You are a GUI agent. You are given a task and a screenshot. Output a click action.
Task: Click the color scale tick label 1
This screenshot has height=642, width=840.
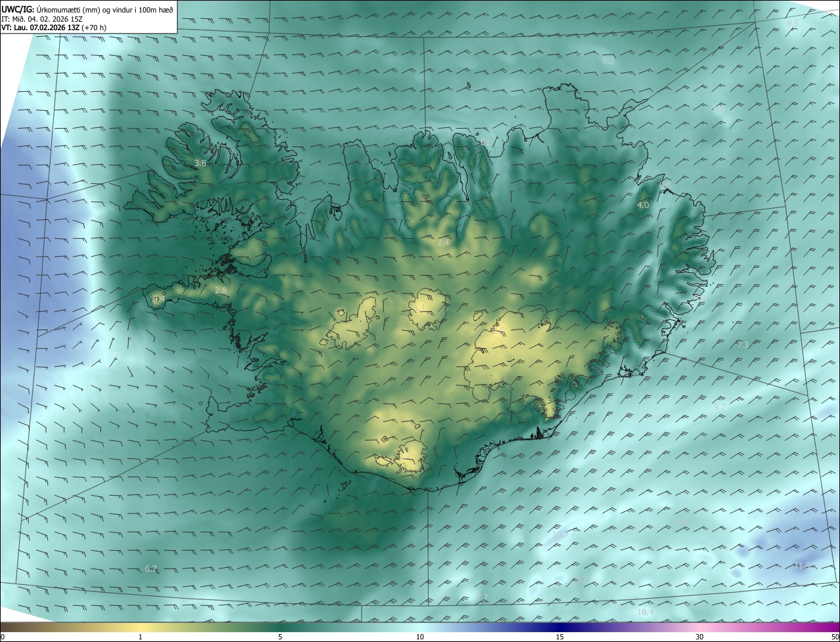140,637
